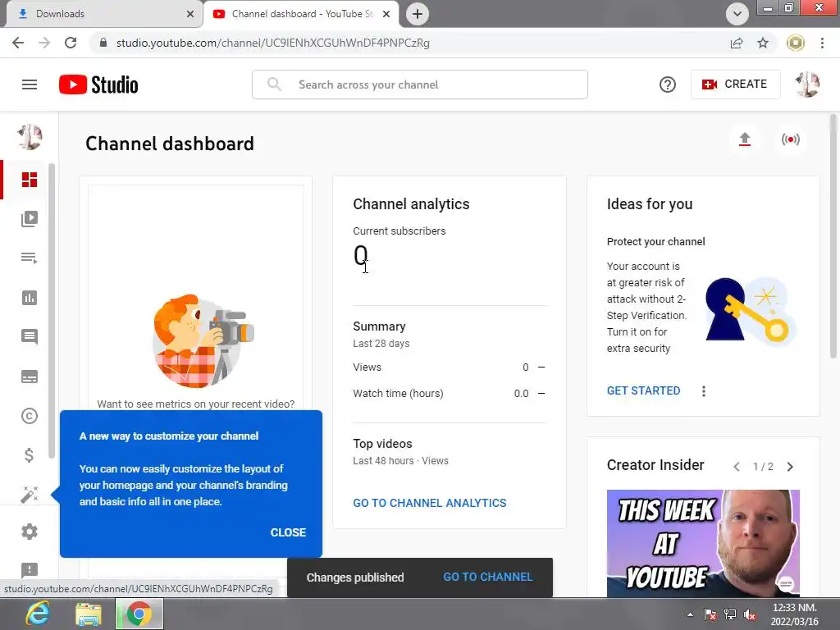Open the Help question mark icon
840x630 pixels.
click(x=667, y=84)
